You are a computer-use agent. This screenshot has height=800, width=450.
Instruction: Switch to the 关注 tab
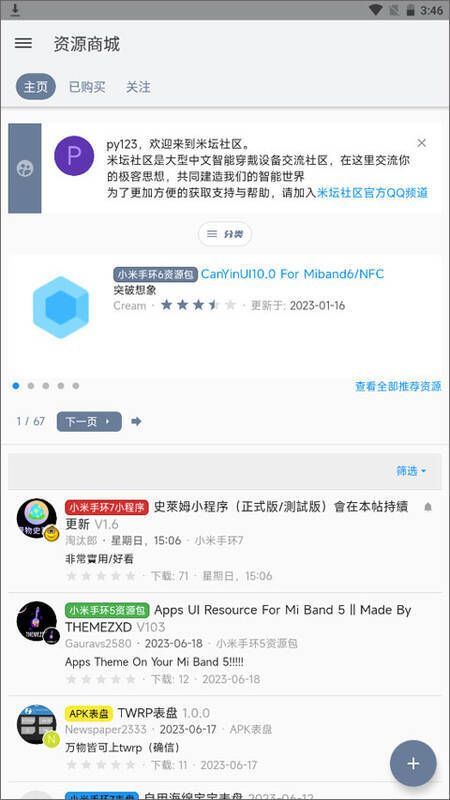coord(138,87)
